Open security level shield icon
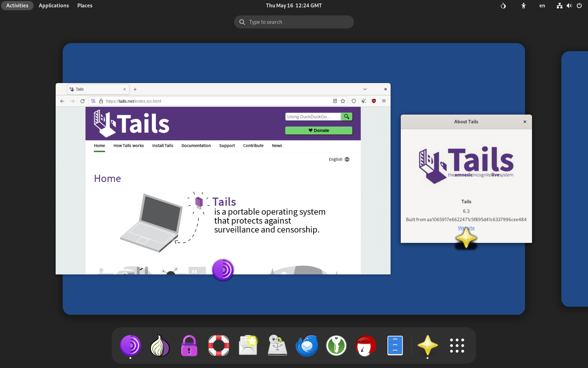Viewport: 588px width, 368px height. (x=354, y=101)
